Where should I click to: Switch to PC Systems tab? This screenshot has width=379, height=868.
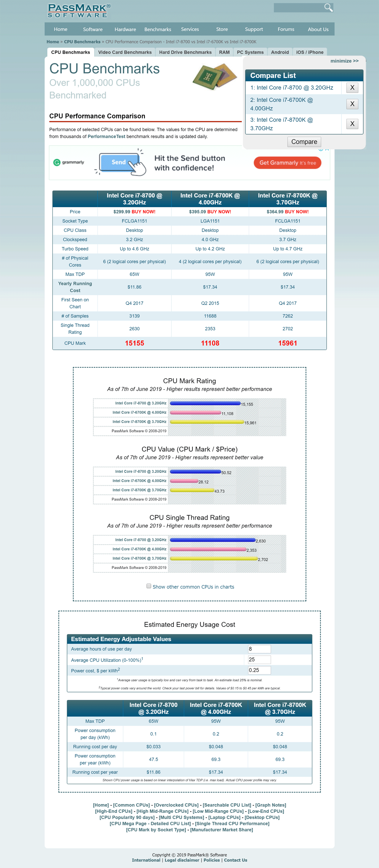[x=250, y=52]
